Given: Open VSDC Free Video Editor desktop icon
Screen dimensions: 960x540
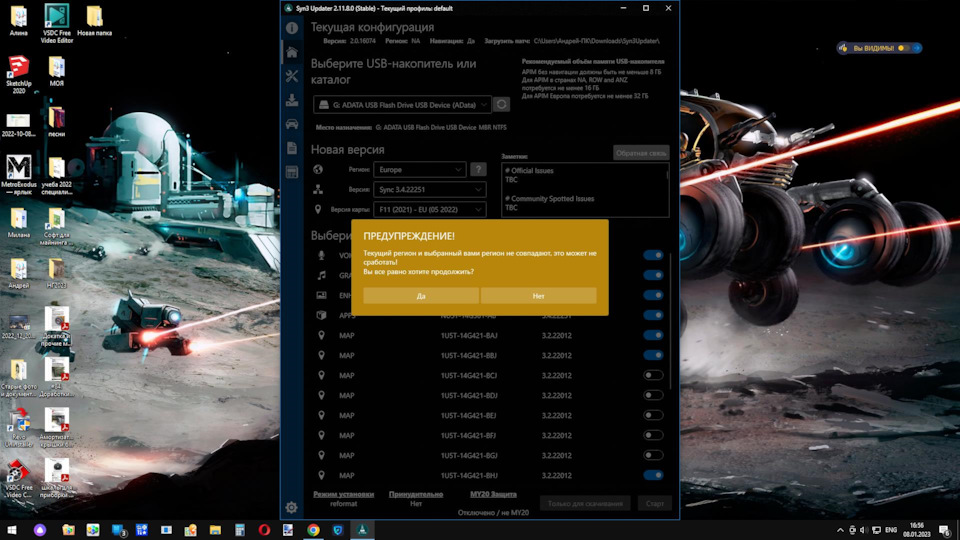Looking at the screenshot, I should [57, 23].
